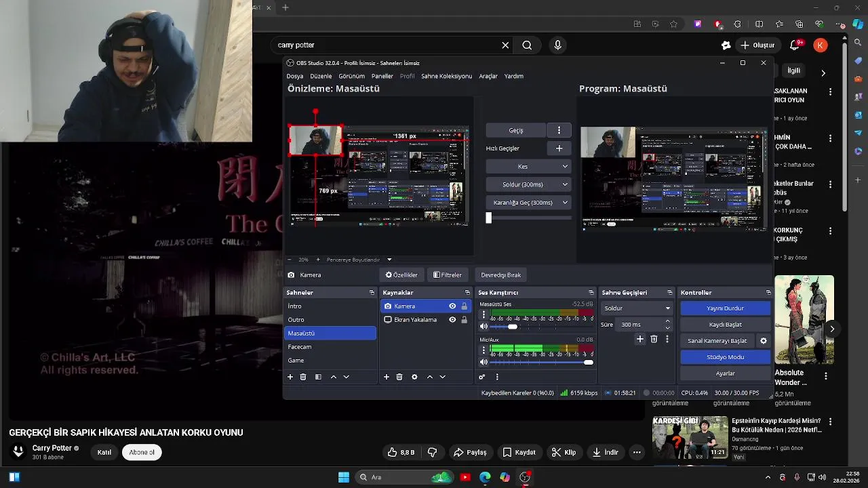Open Geçiş button three-dot options
The image size is (868, 488).
click(559, 130)
